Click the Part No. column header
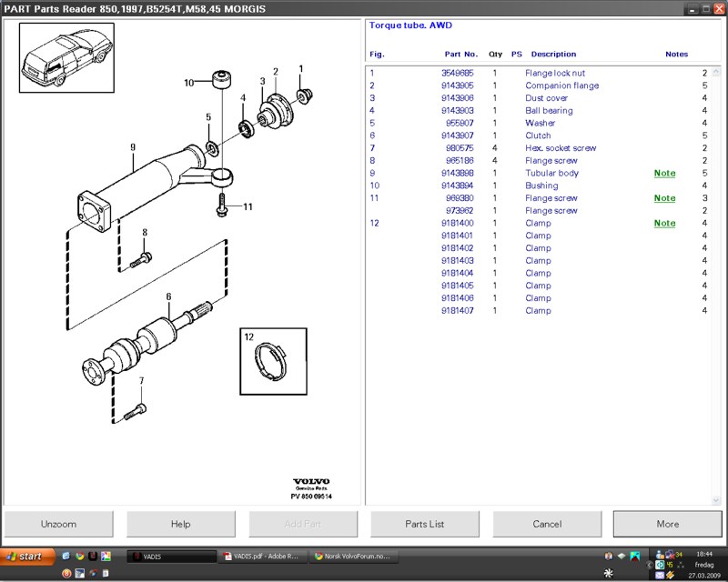 pyautogui.click(x=460, y=54)
